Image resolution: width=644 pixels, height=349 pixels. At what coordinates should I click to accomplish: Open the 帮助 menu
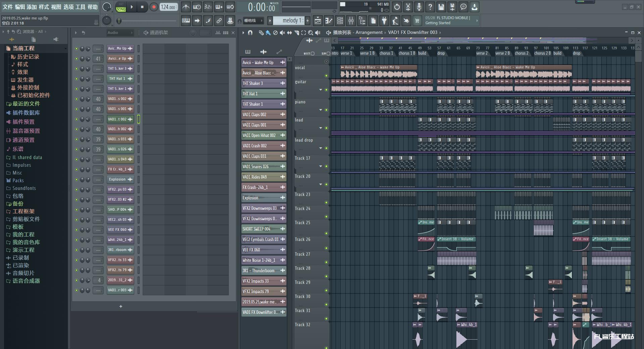coord(92,7)
